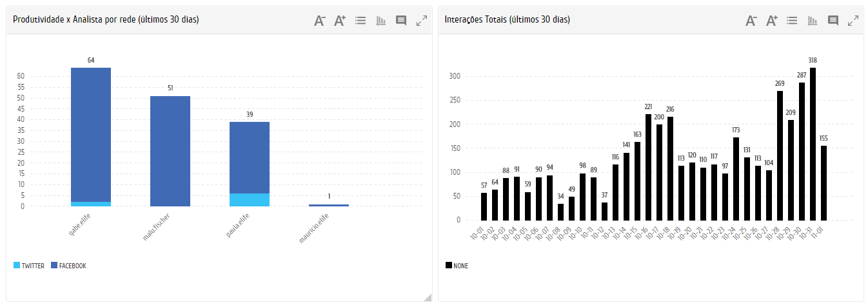The image size is (868, 307).
Task: Increase font size in Produtividade panel
Action: coord(340,21)
